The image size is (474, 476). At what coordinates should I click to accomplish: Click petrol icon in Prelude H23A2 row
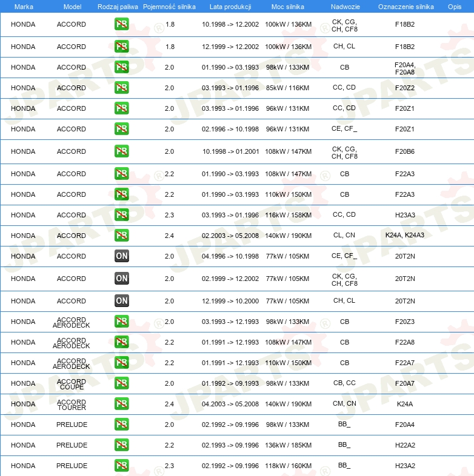pyautogui.click(x=122, y=465)
